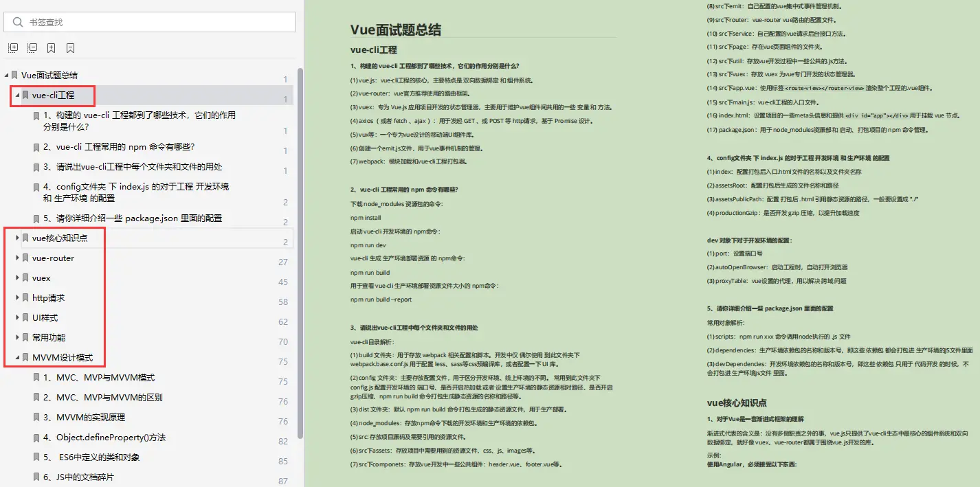
Task: Click the bookmark icon beside UI样式 entry
Action: pyautogui.click(x=24, y=318)
